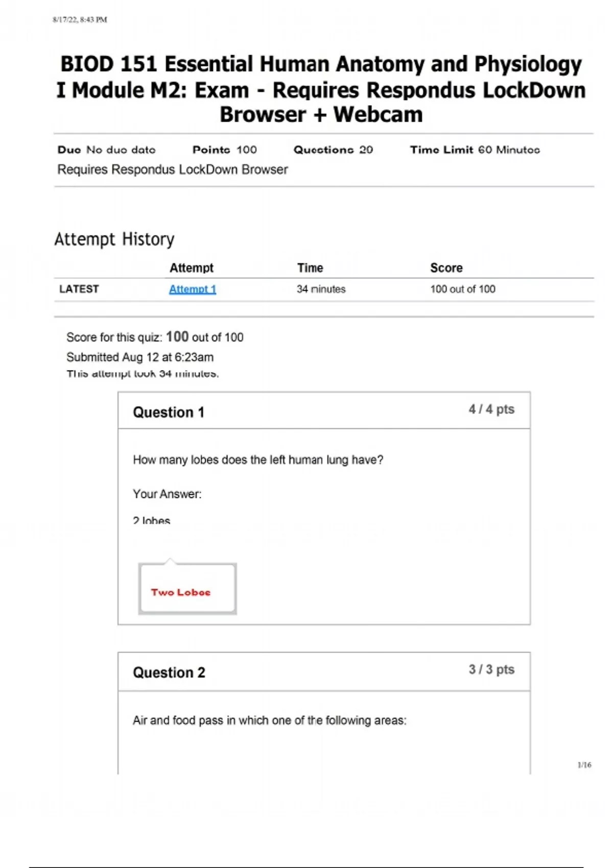Select the 100 out of 100 score cell

click(x=462, y=289)
